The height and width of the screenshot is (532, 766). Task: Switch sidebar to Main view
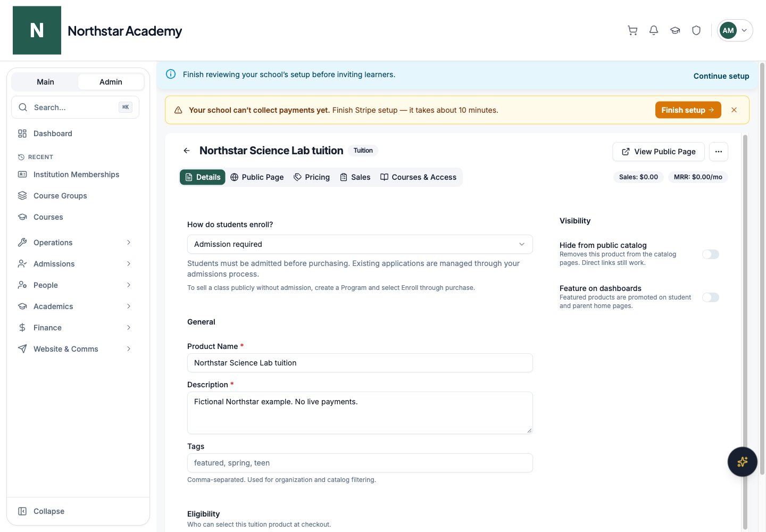(45, 82)
